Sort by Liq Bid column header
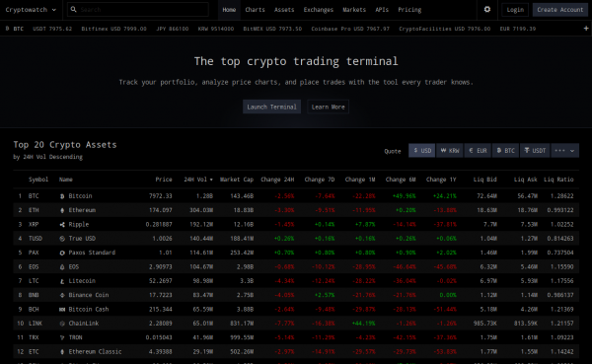The width and height of the screenshot is (592, 364). tap(484, 180)
